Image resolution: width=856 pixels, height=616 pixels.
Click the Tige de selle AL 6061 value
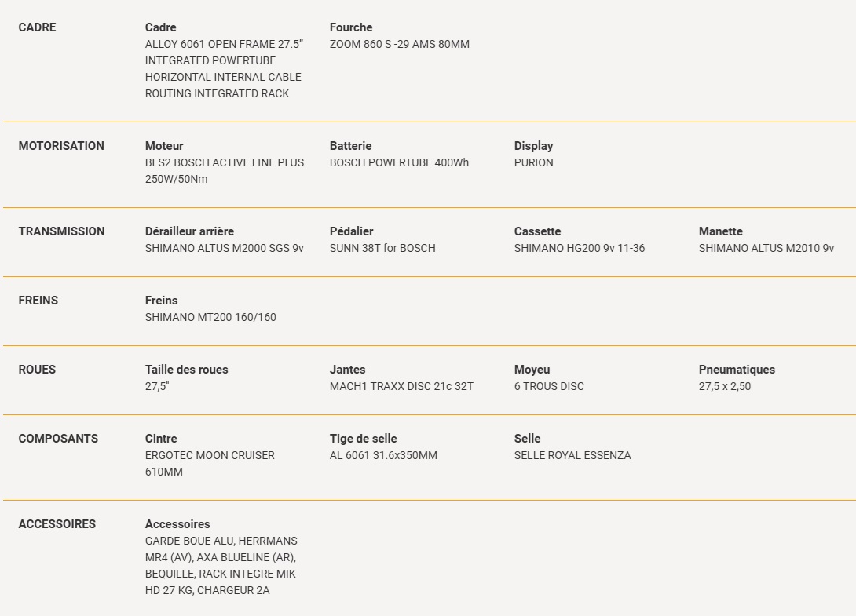tap(383, 456)
